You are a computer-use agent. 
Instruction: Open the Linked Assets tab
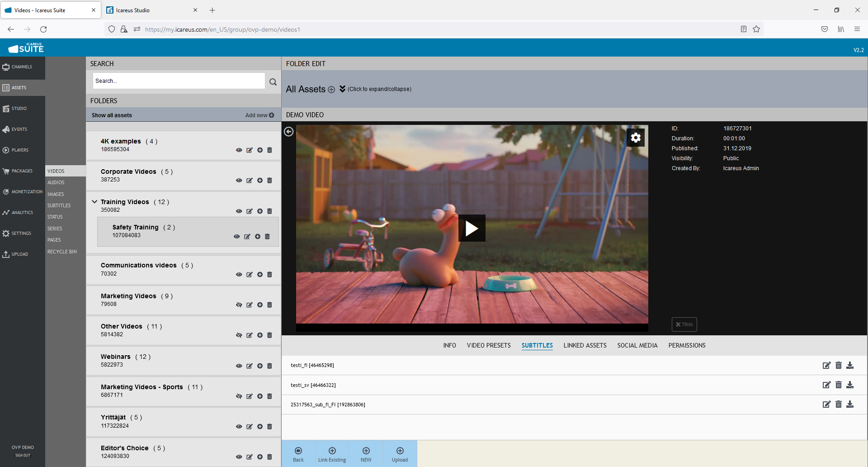(585, 345)
